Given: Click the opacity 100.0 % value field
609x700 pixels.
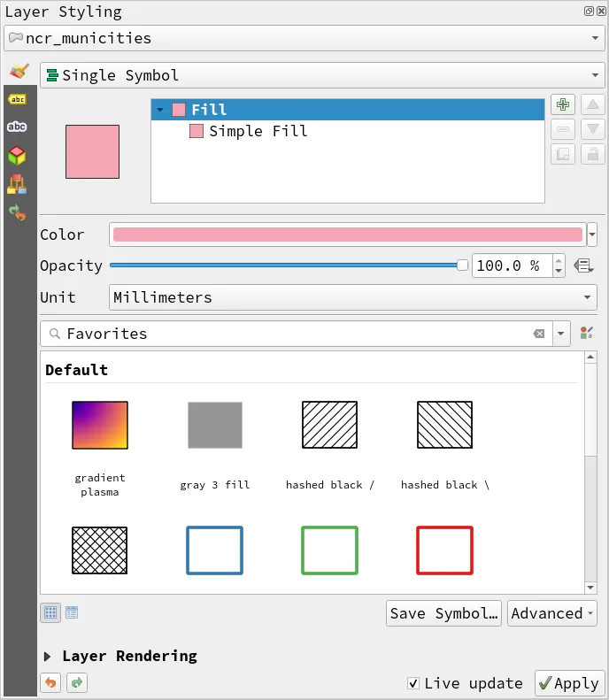Looking at the screenshot, I should coord(513,265).
